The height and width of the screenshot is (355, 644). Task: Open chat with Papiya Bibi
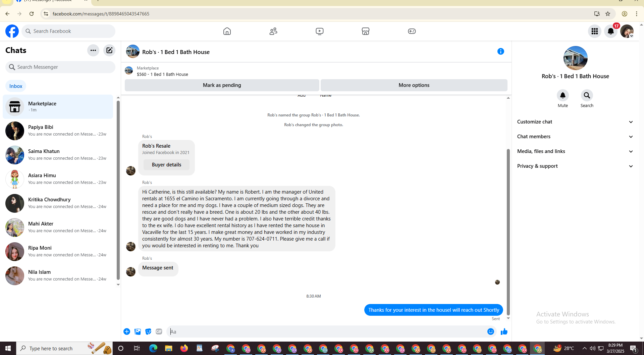pos(58,131)
